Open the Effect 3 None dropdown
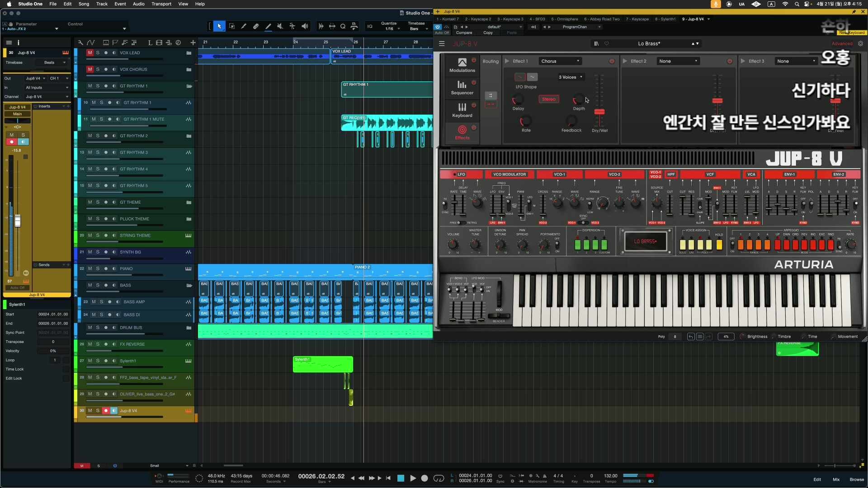 (797, 61)
